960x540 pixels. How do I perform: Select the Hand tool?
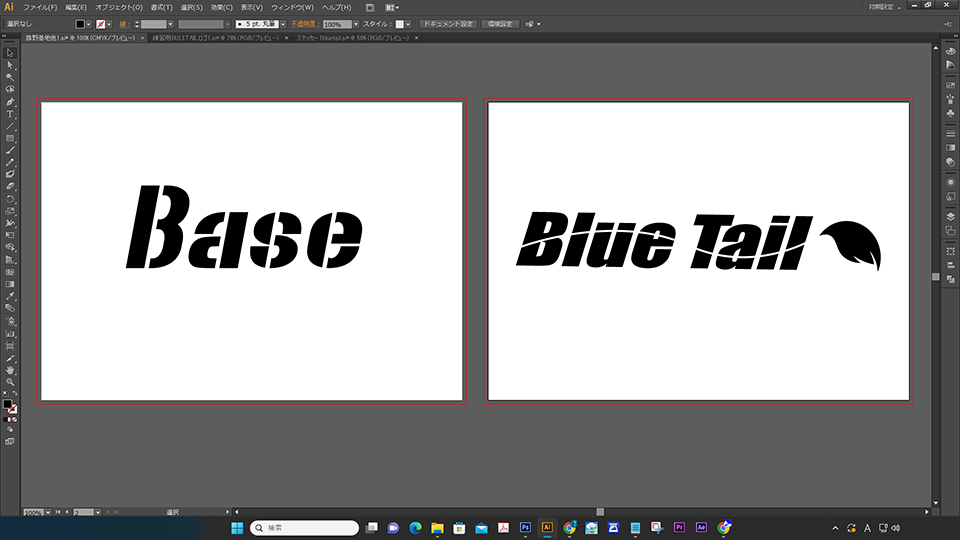point(10,369)
